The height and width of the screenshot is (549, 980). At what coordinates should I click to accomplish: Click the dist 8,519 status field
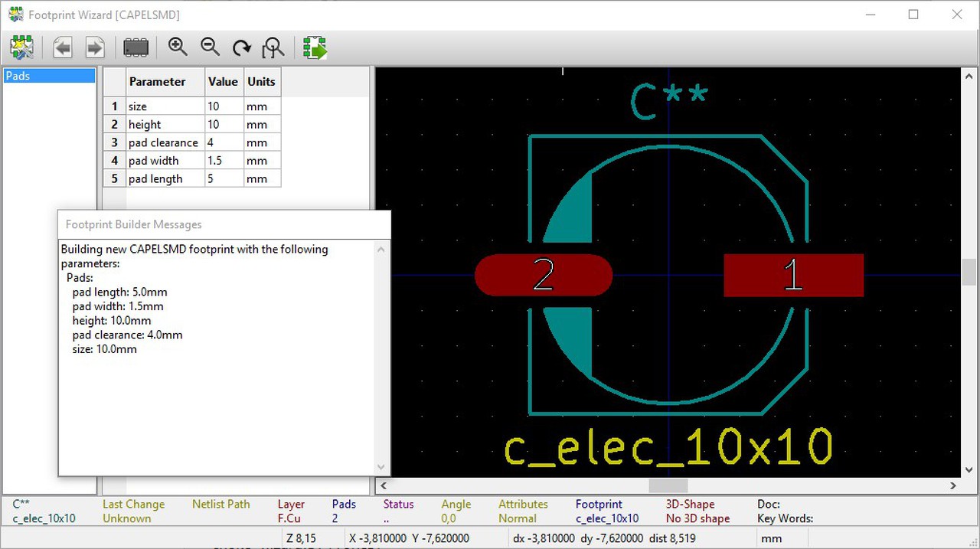(671, 538)
